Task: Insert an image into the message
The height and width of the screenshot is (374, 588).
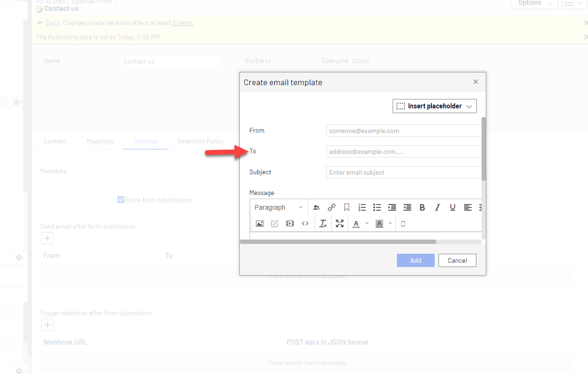Action: 260,223
